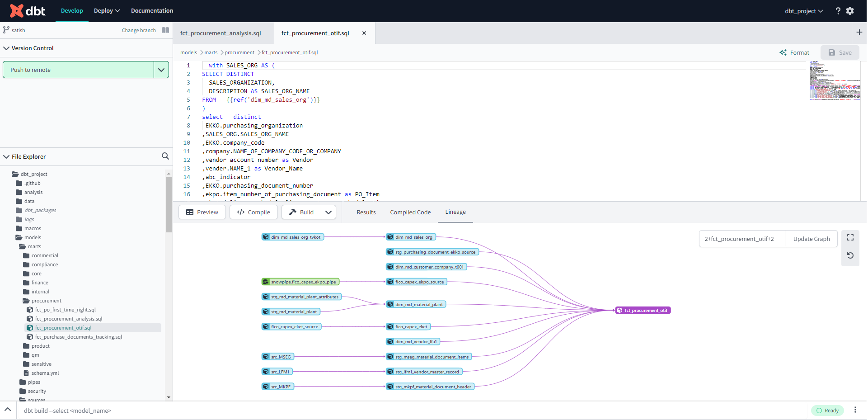Collapse the Version Control section
This screenshot has width=868, height=420.
[6, 48]
